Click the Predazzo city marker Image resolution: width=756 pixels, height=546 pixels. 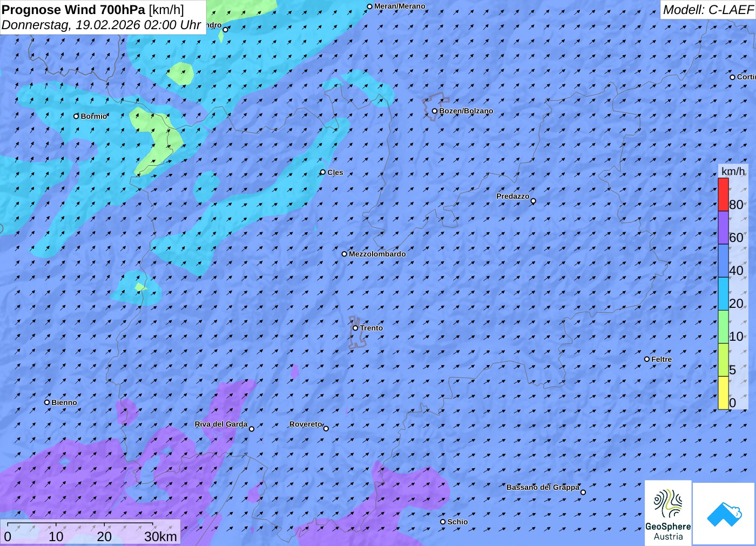click(534, 201)
